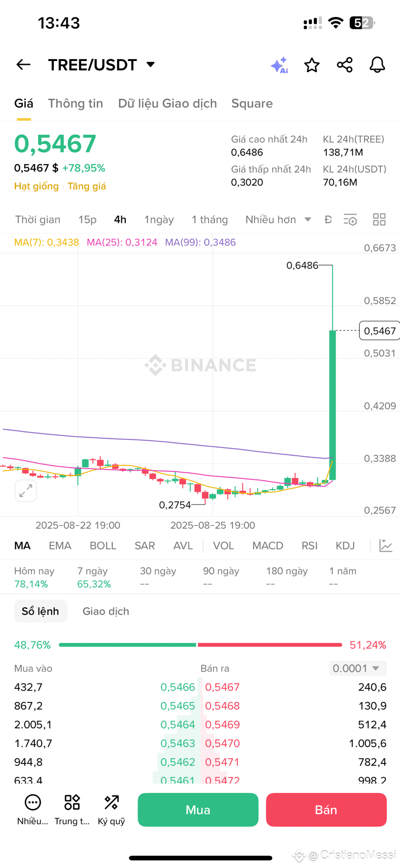The height and width of the screenshot is (868, 400).
Task: Tap the Wi-Fi icon in status bar
Action: coord(336,23)
